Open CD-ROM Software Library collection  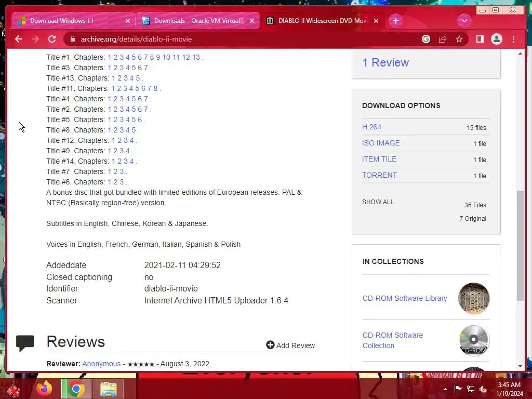pos(405,298)
